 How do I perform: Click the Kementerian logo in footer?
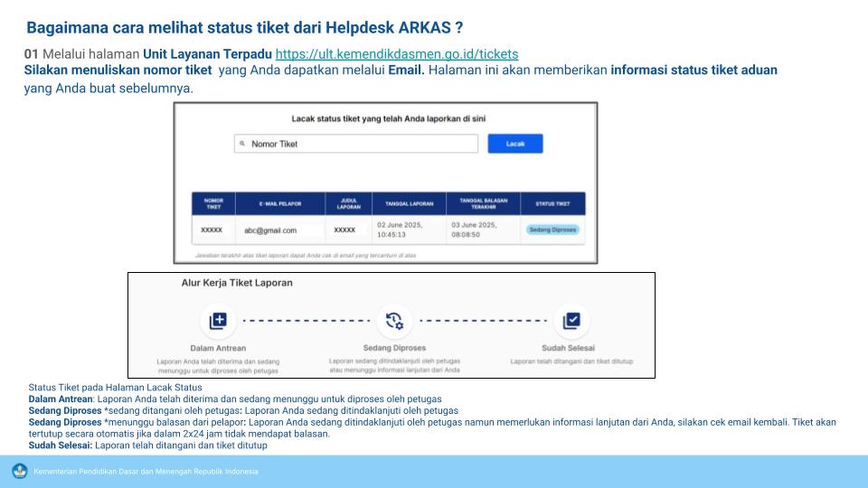pos(20,472)
